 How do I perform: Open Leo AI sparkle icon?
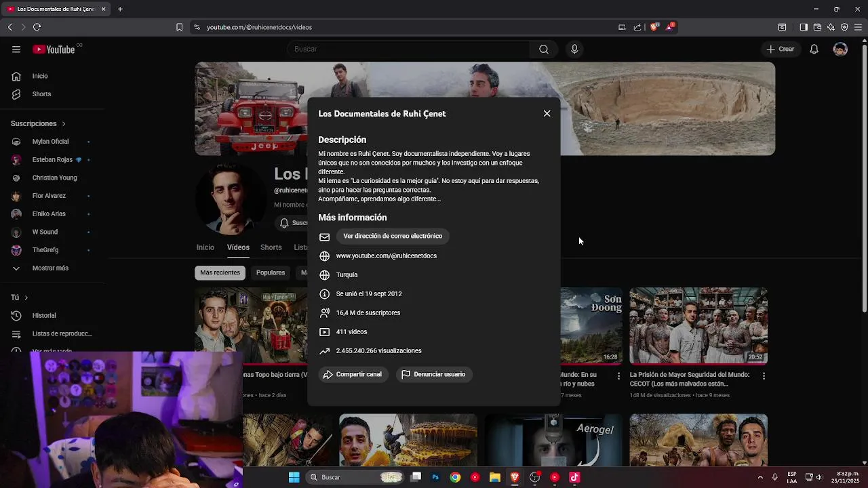click(x=831, y=27)
